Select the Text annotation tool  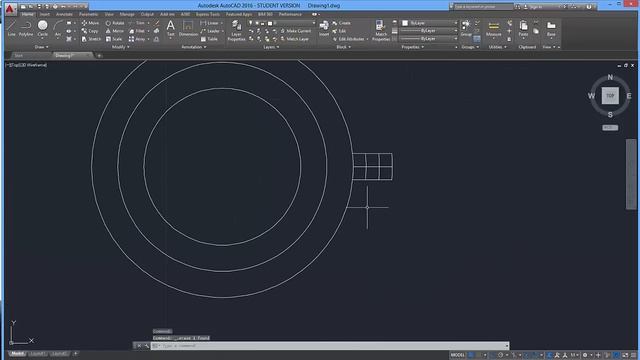coord(171,28)
